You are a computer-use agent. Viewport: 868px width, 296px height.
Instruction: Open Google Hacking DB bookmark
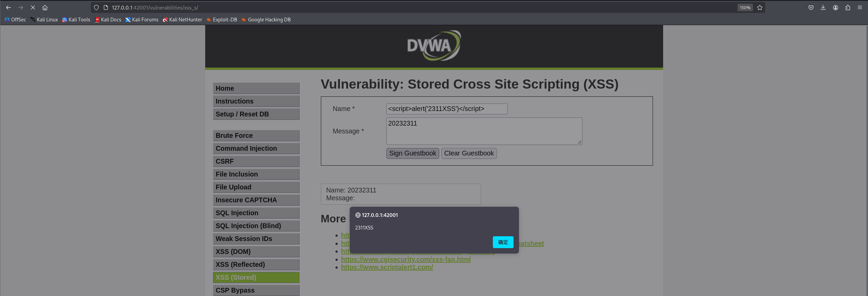pos(266,20)
